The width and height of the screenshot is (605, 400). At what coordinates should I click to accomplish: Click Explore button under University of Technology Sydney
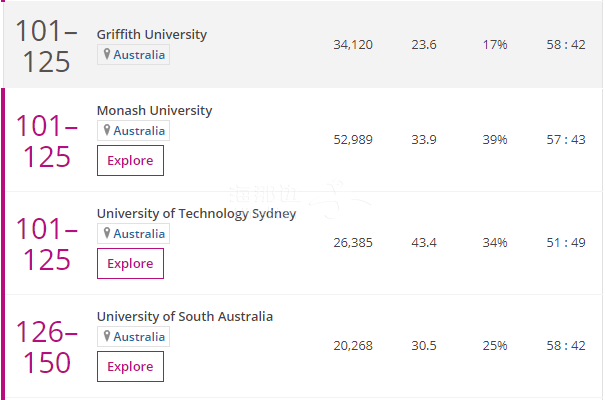pyautogui.click(x=130, y=263)
